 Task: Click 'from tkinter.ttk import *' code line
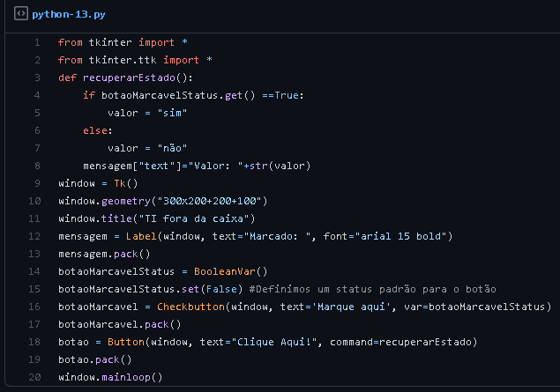coord(135,60)
